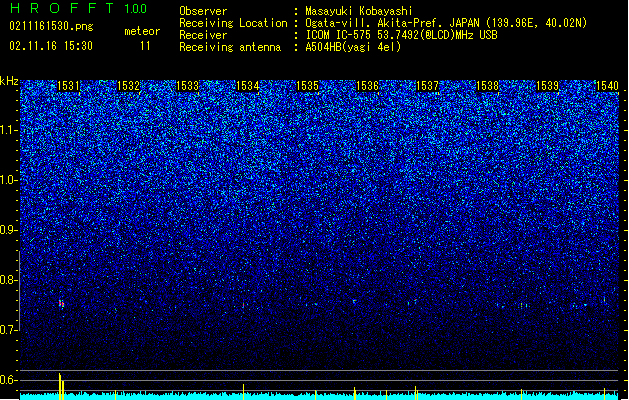The image size is (629, 400).
Task: Select the A504HB(yagi 4el) antenna text
Action: tap(353, 47)
